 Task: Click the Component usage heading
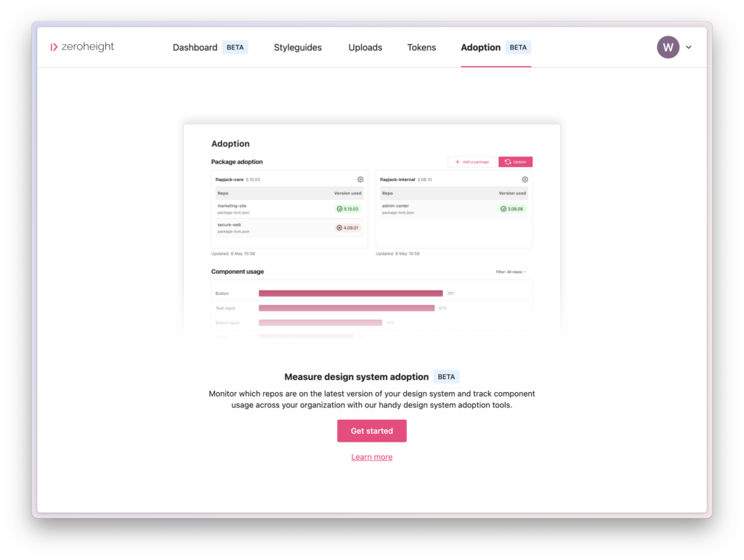(x=238, y=271)
